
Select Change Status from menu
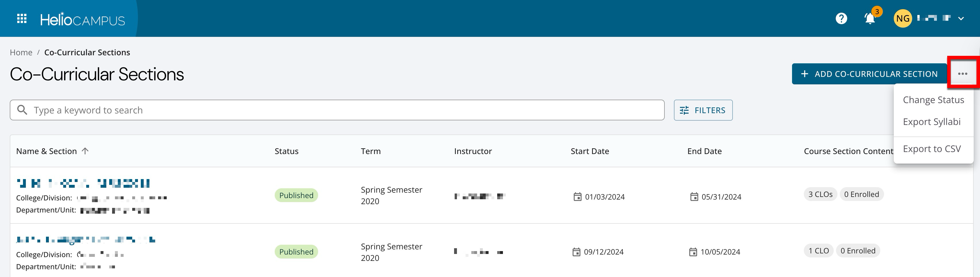pos(933,100)
